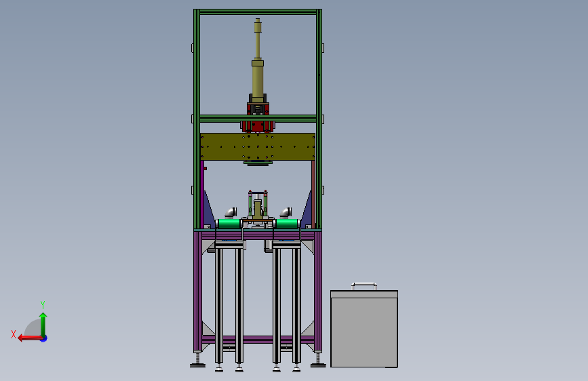Viewport: 588px width, 381px height.
Task: Select the left blue triangular gusset
Action: point(209,212)
